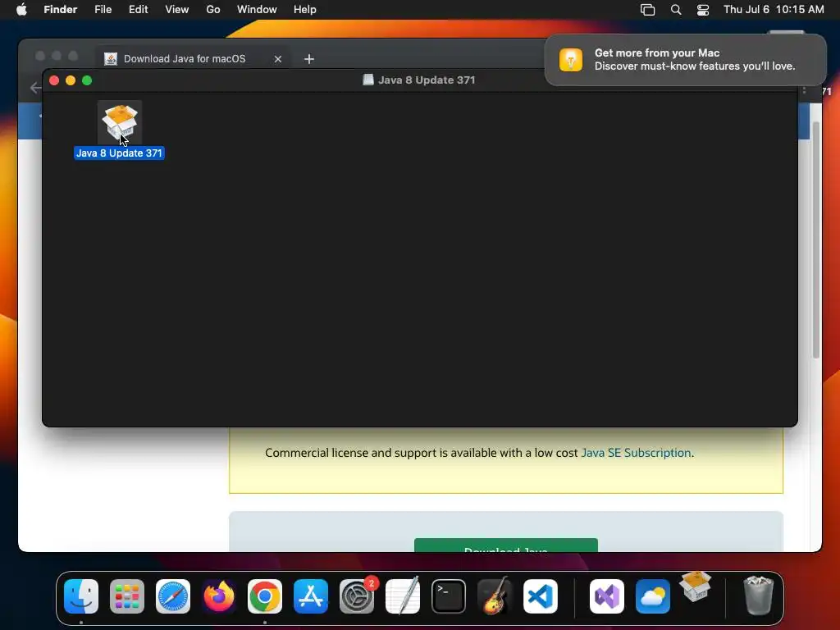Open the Java 8 Update 371 package icon
This screenshot has width=840, height=630.
coord(120,123)
